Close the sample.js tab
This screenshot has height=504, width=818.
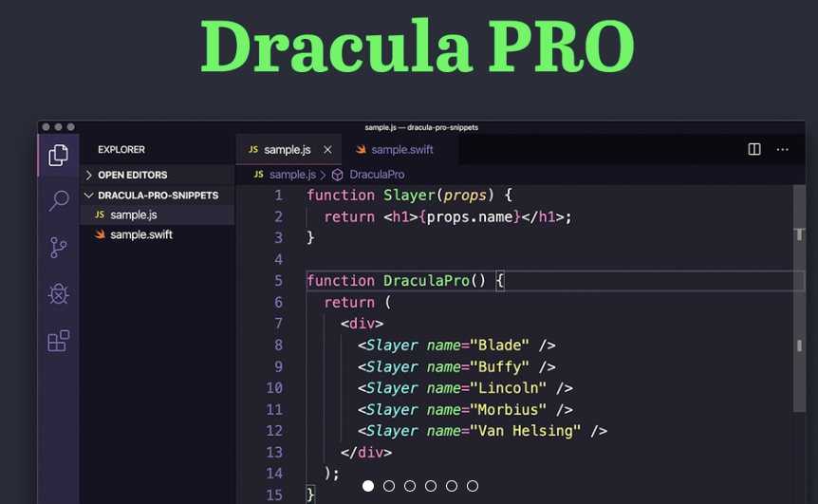click(328, 150)
